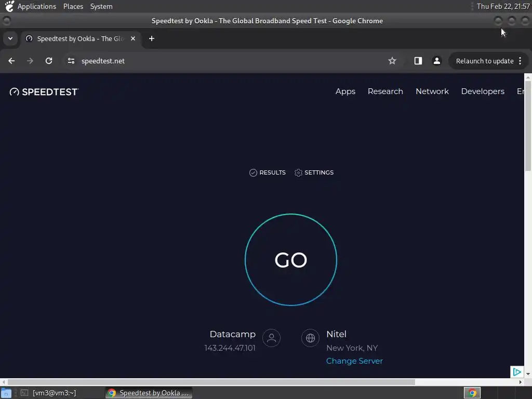The width and height of the screenshot is (532, 399).
Task: Open the Places menu
Action: (73, 6)
